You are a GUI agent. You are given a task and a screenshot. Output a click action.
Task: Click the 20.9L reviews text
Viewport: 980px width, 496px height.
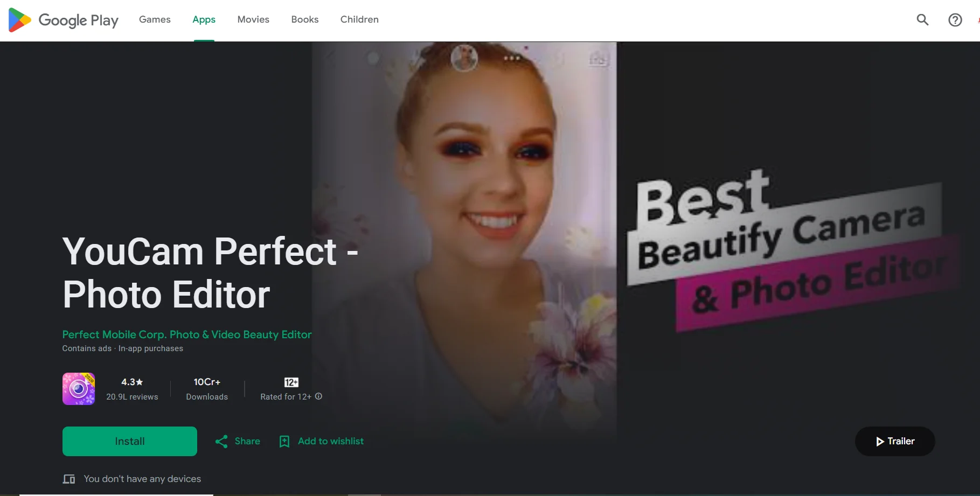tap(132, 397)
